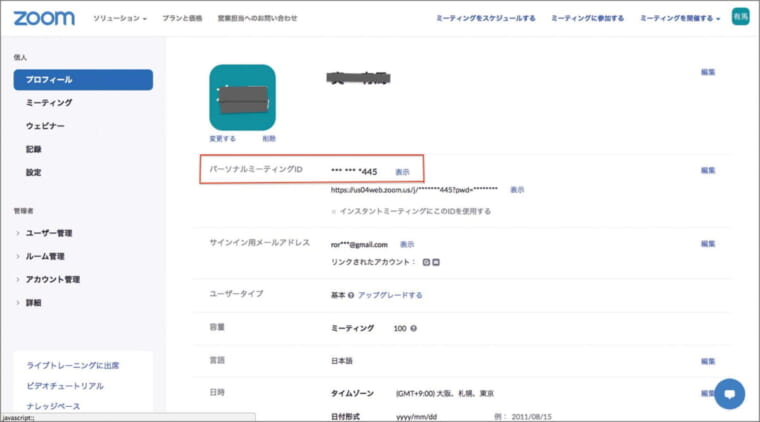Select ミーティング in the left sidebar
Image resolution: width=760 pixels, height=422 pixels.
49,103
